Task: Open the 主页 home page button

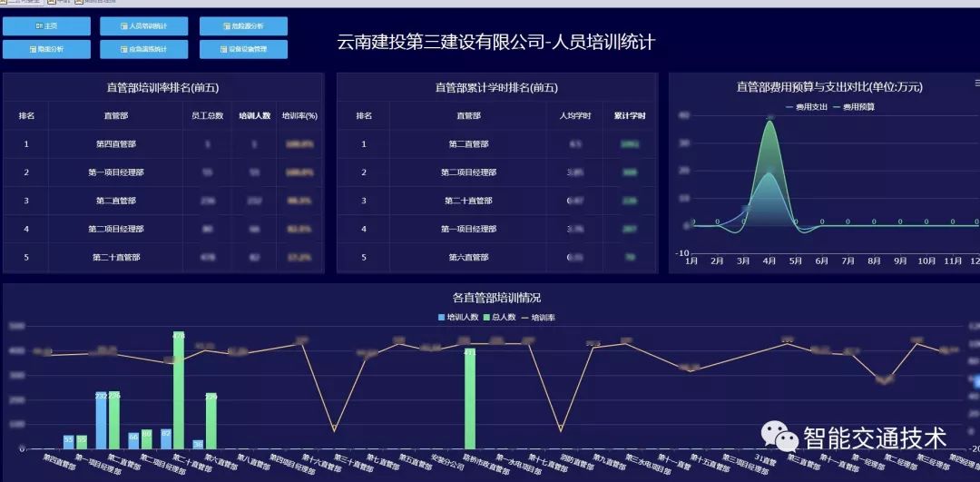Action: coord(46,26)
